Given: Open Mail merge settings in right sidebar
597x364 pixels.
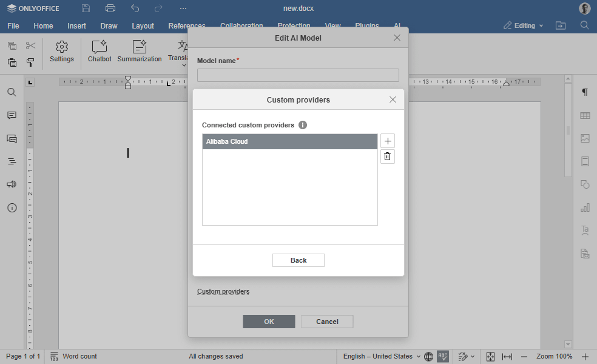Looking at the screenshot, I should [585, 254].
